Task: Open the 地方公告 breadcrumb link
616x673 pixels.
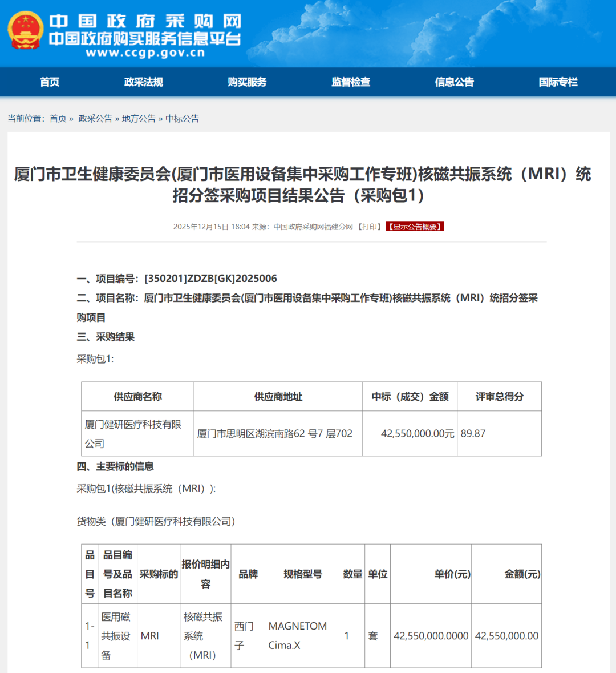Action: coord(139,119)
